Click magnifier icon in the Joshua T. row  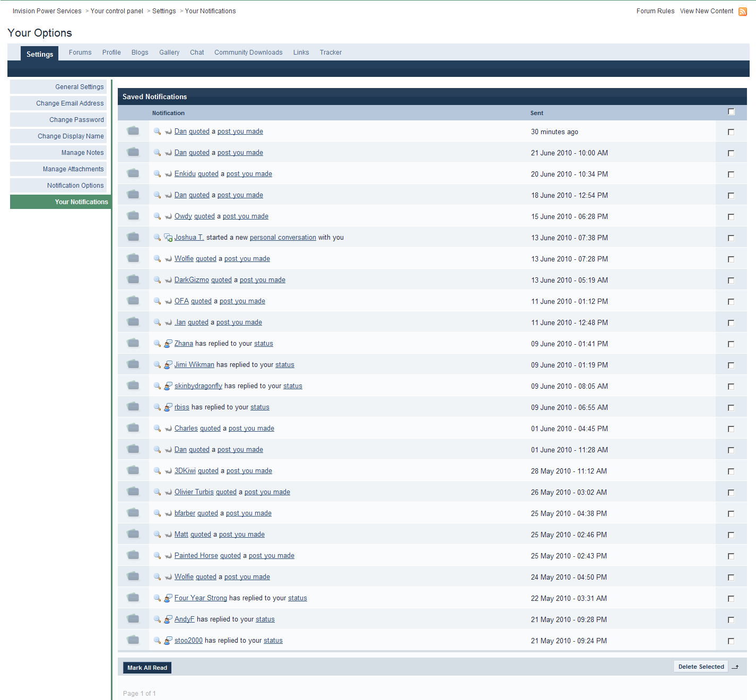(x=157, y=237)
